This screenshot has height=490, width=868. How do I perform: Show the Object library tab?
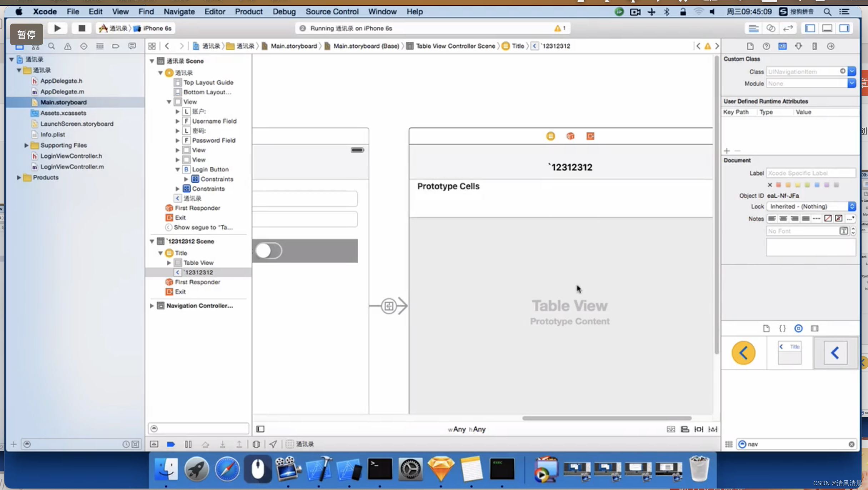pos(798,329)
